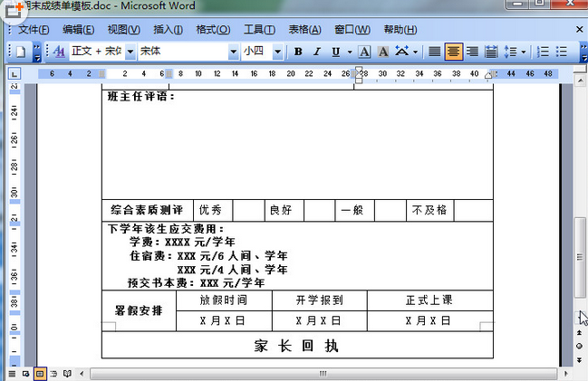Image resolution: width=588 pixels, height=381 pixels.
Task: Switch to Outline view
Action: (x=53, y=374)
